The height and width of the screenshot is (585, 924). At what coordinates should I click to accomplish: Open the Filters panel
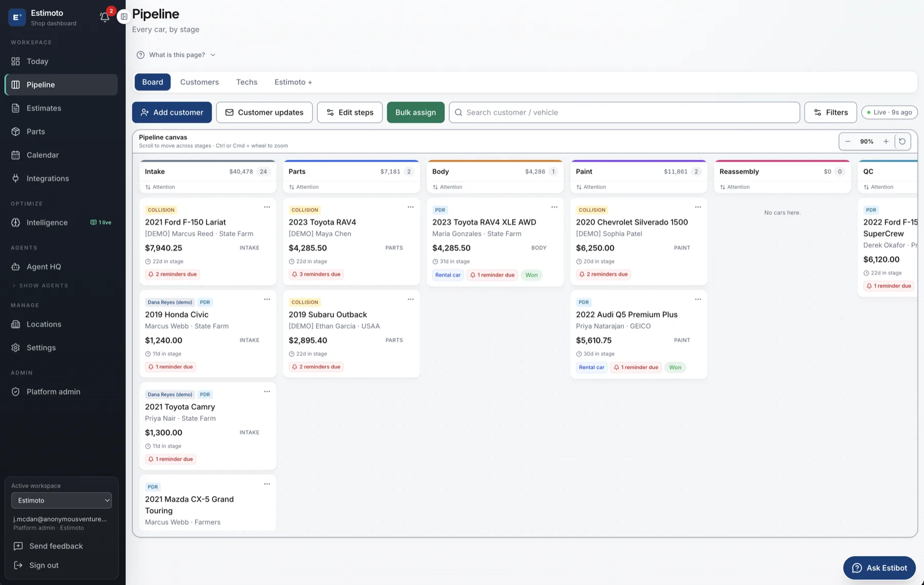[x=831, y=112]
